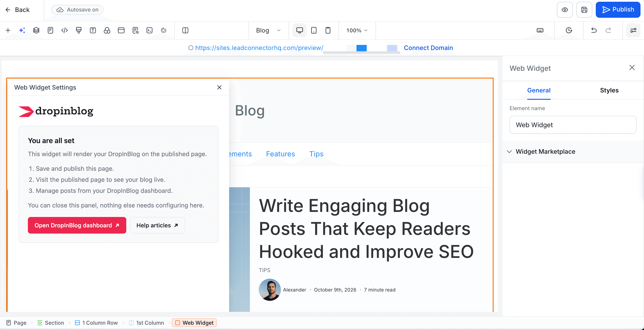Viewport: 644px width, 330px height.
Task: Switch to tablet view
Action: [314, 30]
